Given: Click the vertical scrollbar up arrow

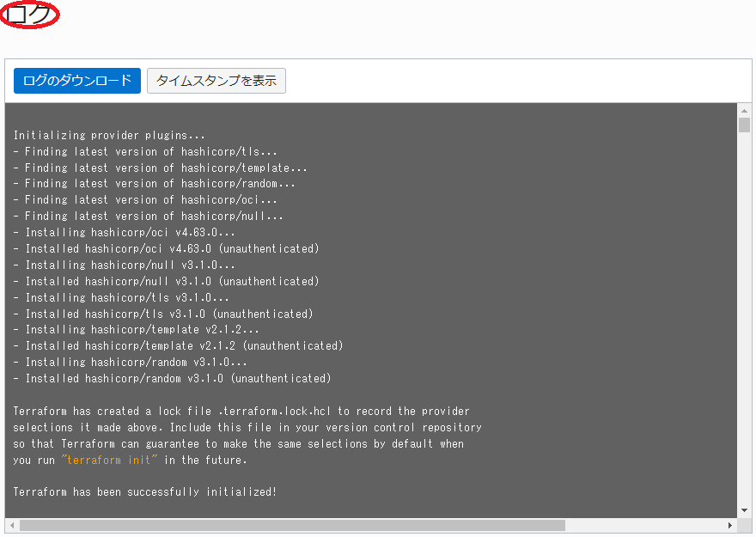Looking at the screenshot, I should coord(744,110).
